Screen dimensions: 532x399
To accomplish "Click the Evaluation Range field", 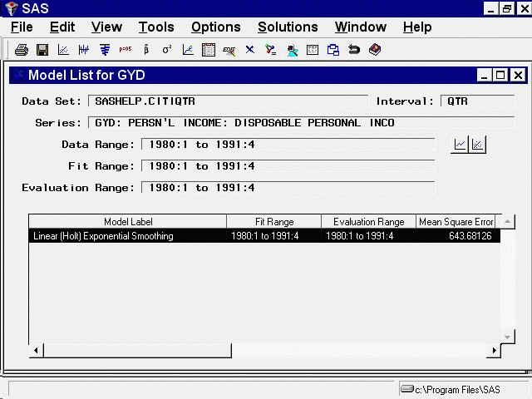I will (287, 188).
